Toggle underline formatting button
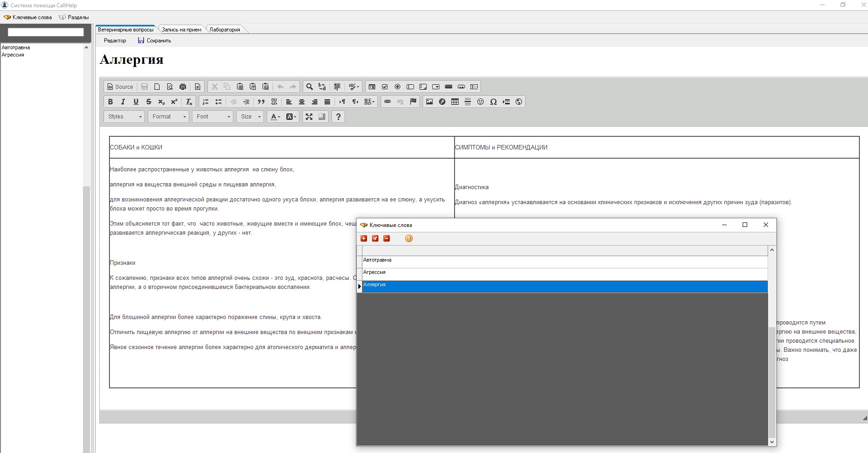Screen dimensions: 868x453 click(136, 102)
